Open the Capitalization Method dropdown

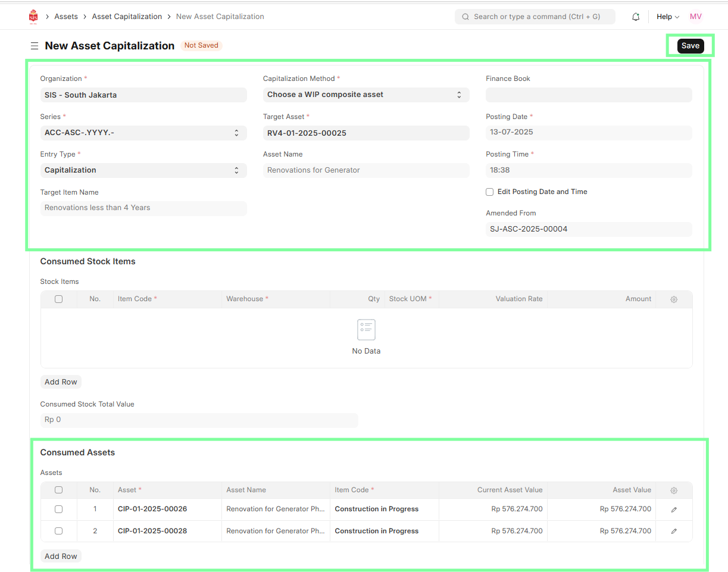pos(365,95)
